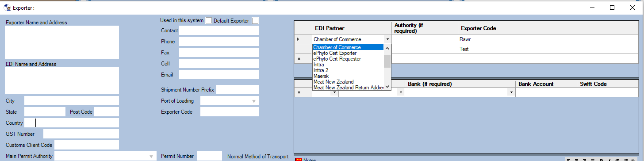Click the red Notes icon
644x161 pixels.
(298, 159)
